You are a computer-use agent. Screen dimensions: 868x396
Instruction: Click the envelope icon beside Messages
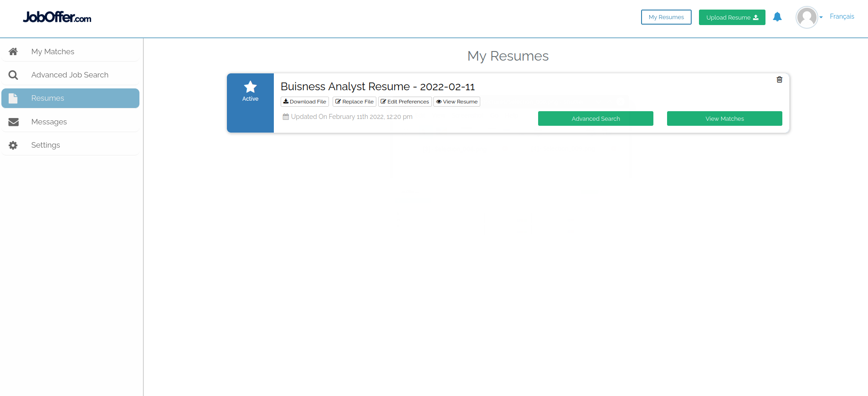click(x=13, y=122)
